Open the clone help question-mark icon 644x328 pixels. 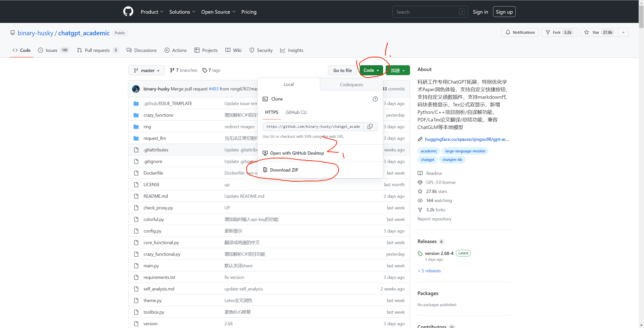tap(375, 99)
